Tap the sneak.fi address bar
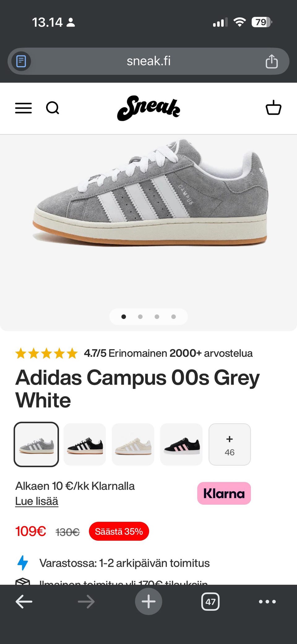 (148, 61)
